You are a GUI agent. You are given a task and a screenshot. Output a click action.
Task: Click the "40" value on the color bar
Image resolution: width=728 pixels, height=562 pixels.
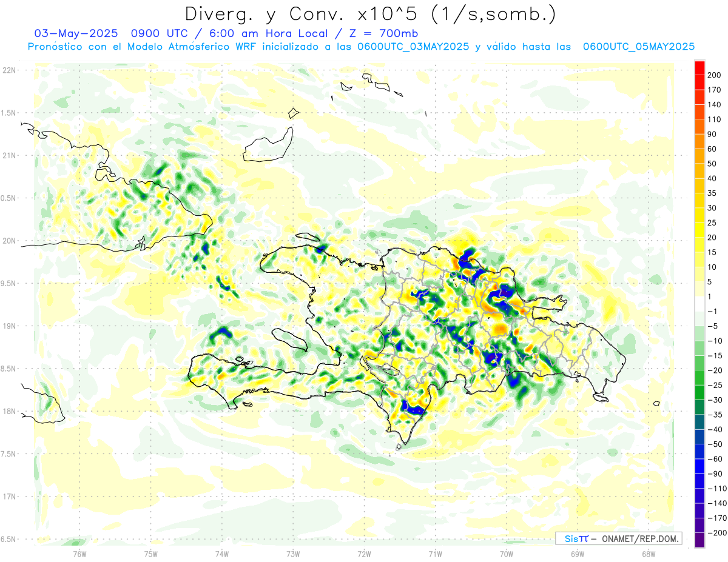click(x=712, y=179)
